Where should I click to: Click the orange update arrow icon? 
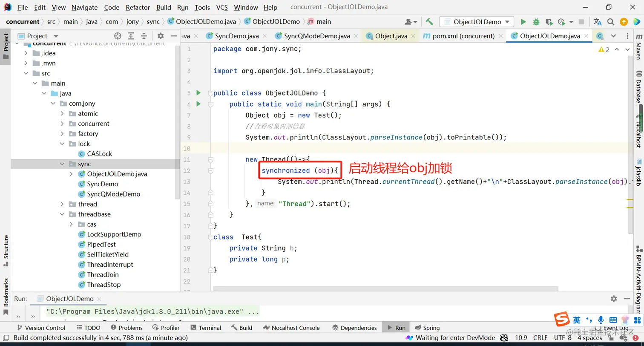(624, 22)
